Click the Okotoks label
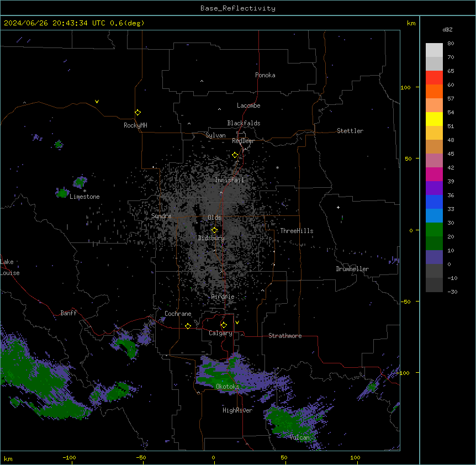Screen dimensions: 476x465 [228, 387]
